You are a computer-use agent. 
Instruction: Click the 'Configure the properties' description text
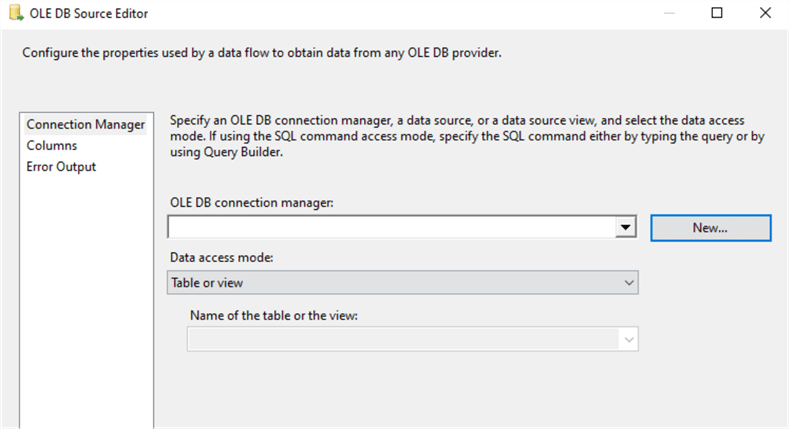tap(262, 52)
